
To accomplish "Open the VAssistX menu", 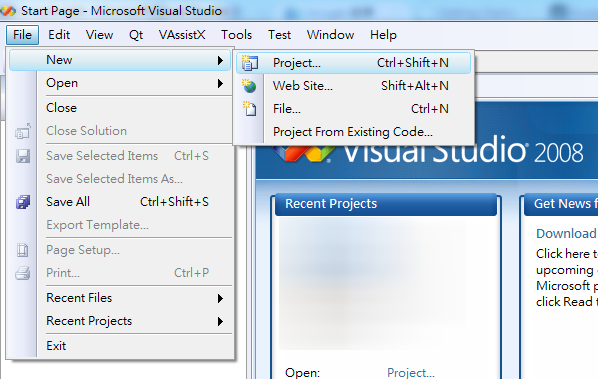I will pos(182,35).
